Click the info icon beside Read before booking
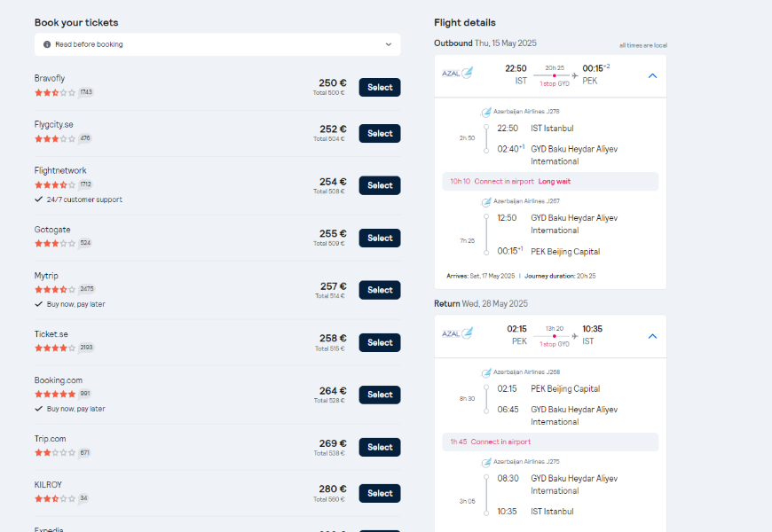772x532 pixels. [x=47, y=44]
